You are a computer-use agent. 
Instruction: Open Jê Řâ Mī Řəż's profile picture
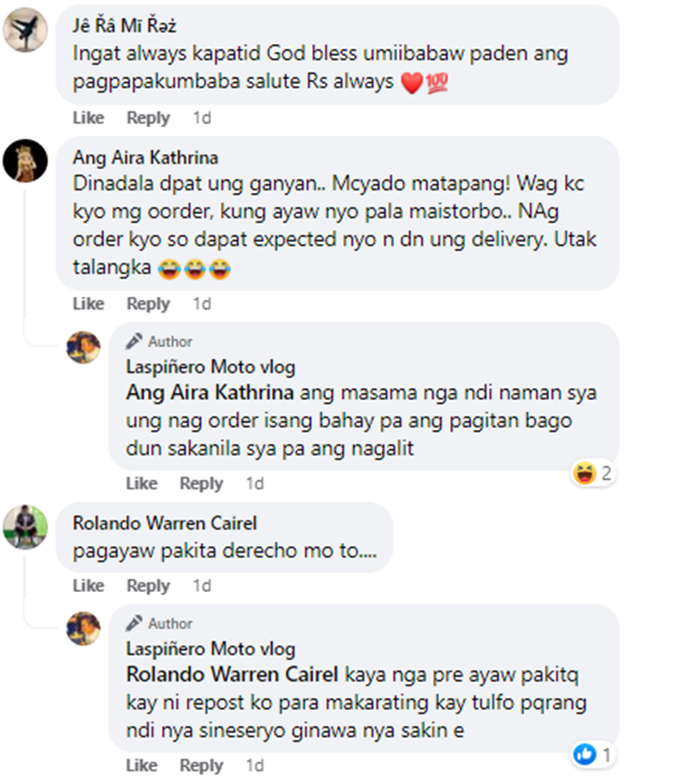25,30
